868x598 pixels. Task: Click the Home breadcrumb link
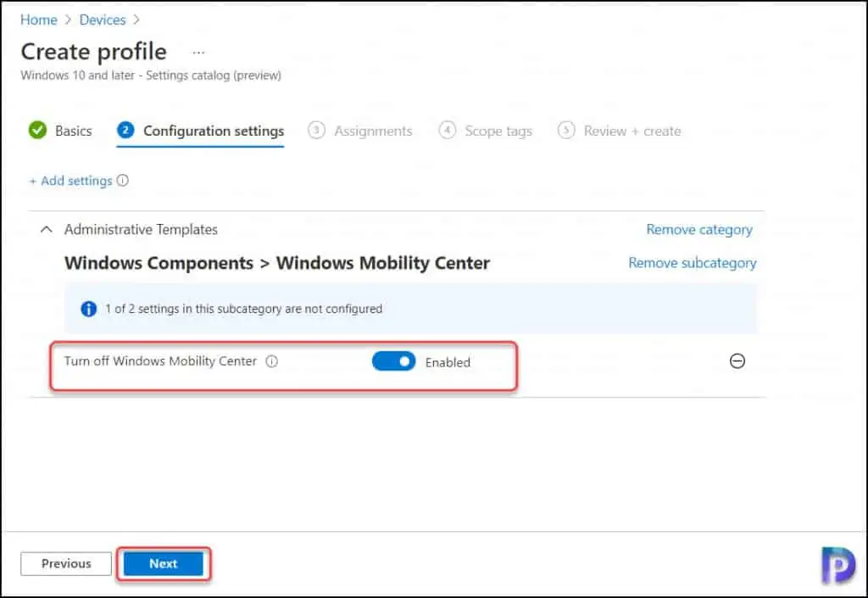point(39,20)
